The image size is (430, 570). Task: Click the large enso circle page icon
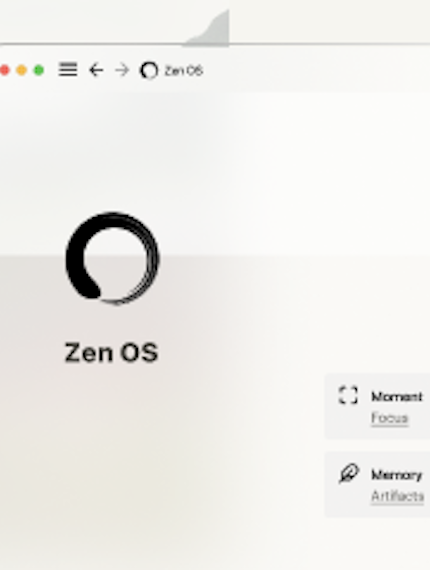point(112,258)
